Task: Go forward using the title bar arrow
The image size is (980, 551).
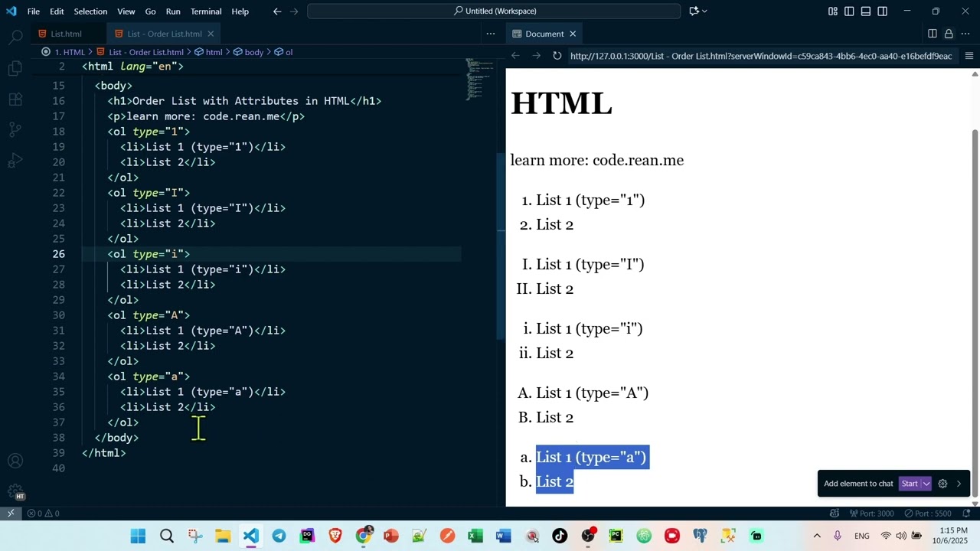Action: click(x=294, y=11)
